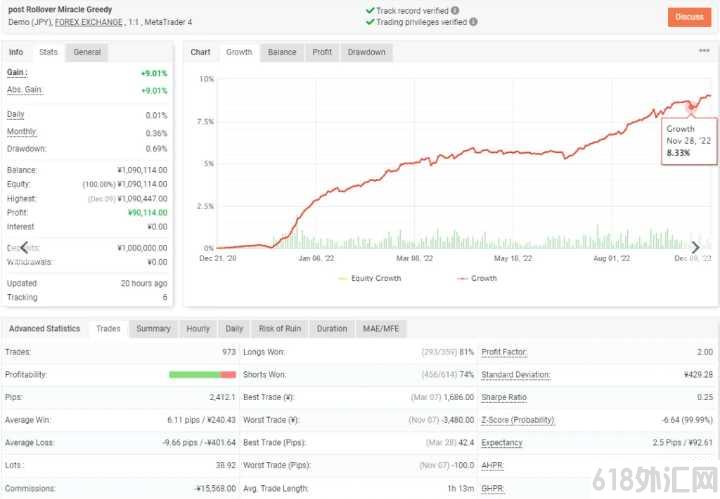The width and height of the screenshot is (720, 499).
Task: Click the Z-Score (Probability) label
Action: (518, 420)
